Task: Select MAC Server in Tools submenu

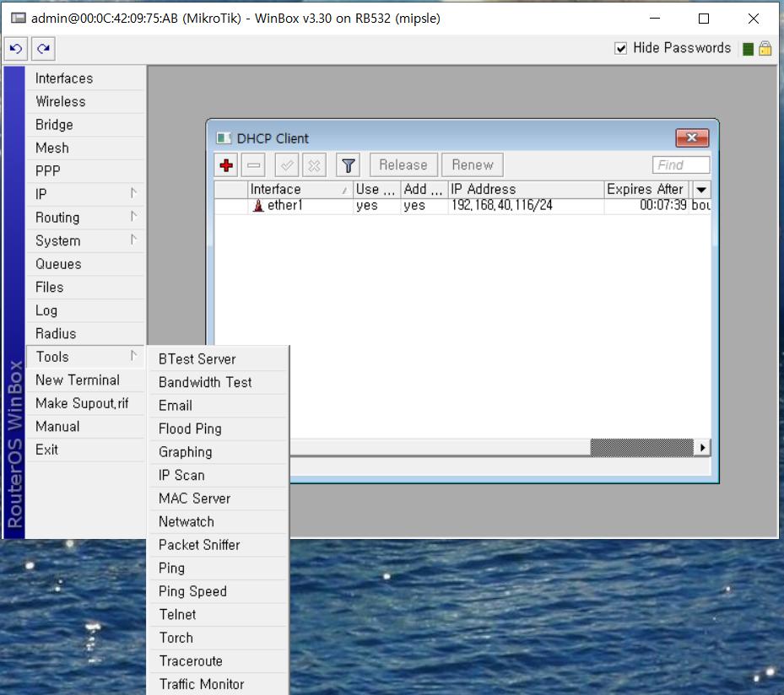Action: click(x=219, y=498)
